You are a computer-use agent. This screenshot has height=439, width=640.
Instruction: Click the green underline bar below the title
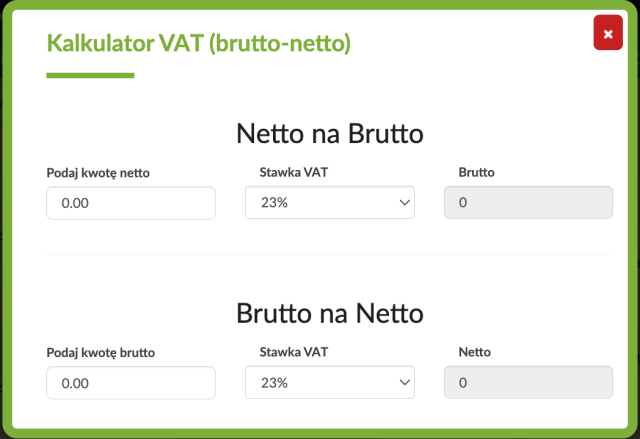tap(90, 75)
